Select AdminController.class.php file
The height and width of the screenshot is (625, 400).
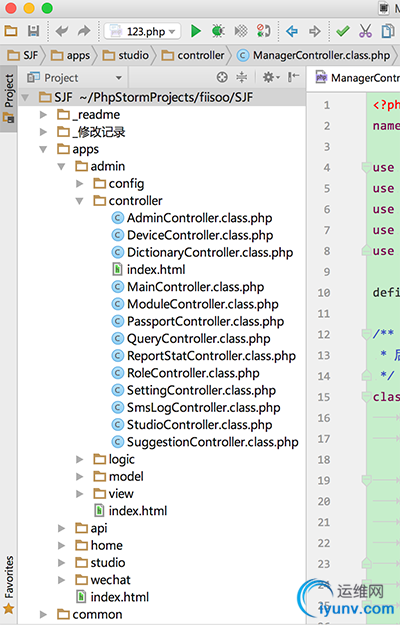(x=192, y=218)
